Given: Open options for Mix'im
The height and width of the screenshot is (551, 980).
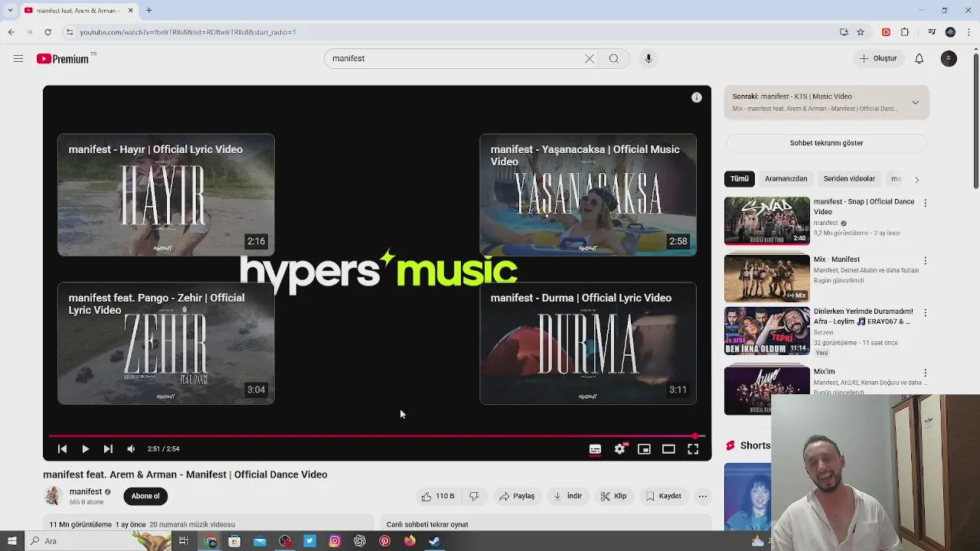Looking at the screenshot, I should click(x=925, y=373).
